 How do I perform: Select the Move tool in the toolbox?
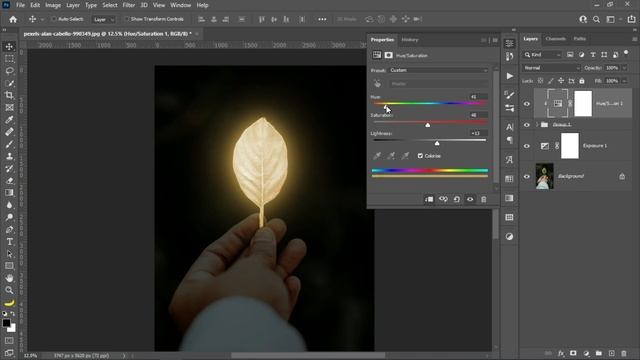(9, 47)
